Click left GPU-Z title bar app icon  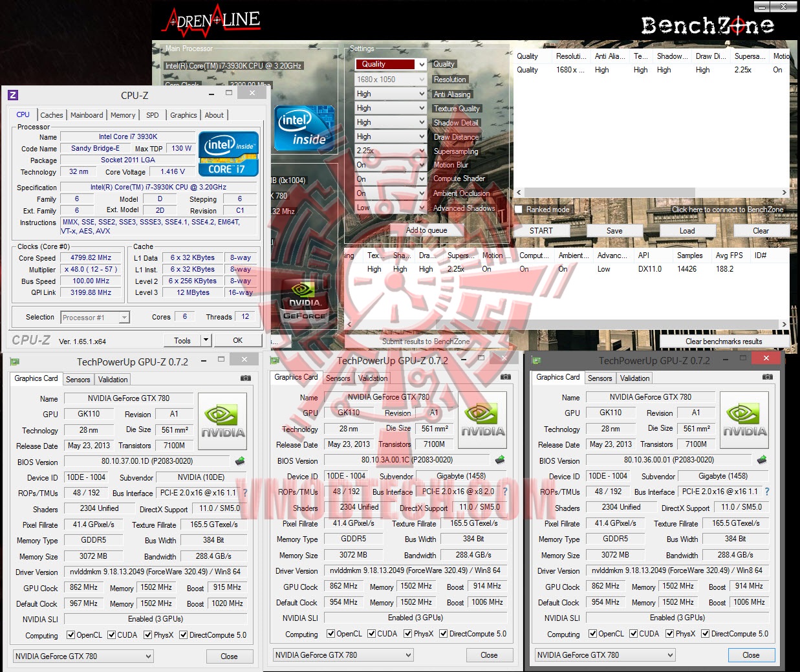(x=15, y=362)
